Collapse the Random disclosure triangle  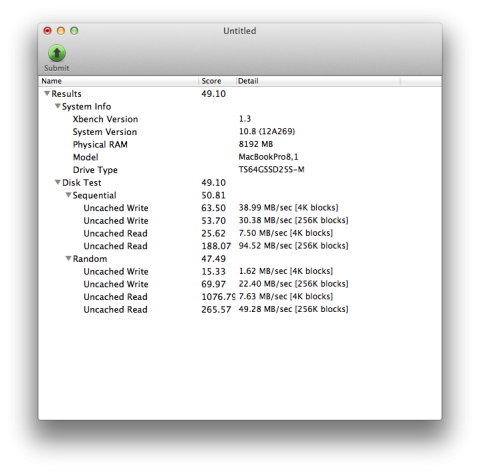68,258
